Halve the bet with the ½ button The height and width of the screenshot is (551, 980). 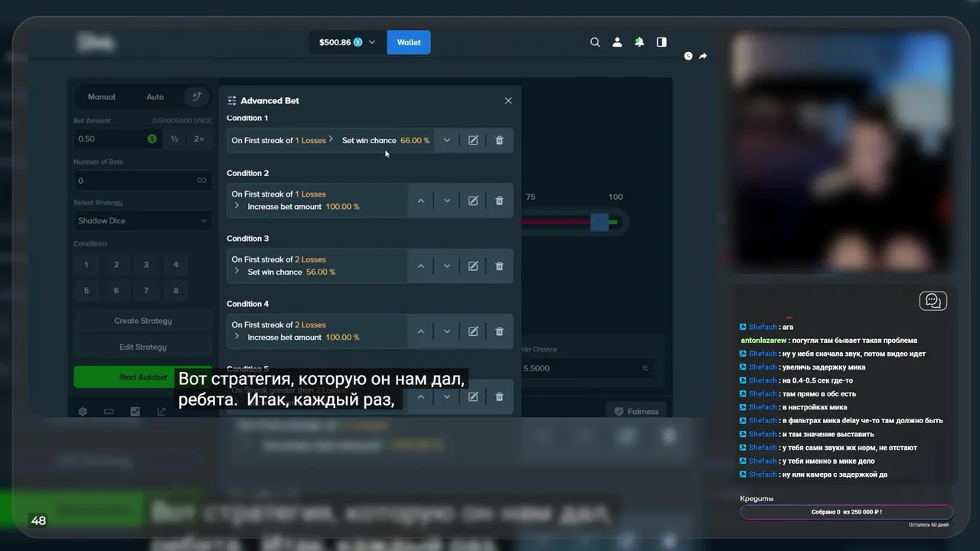click(x=175, y=139)
